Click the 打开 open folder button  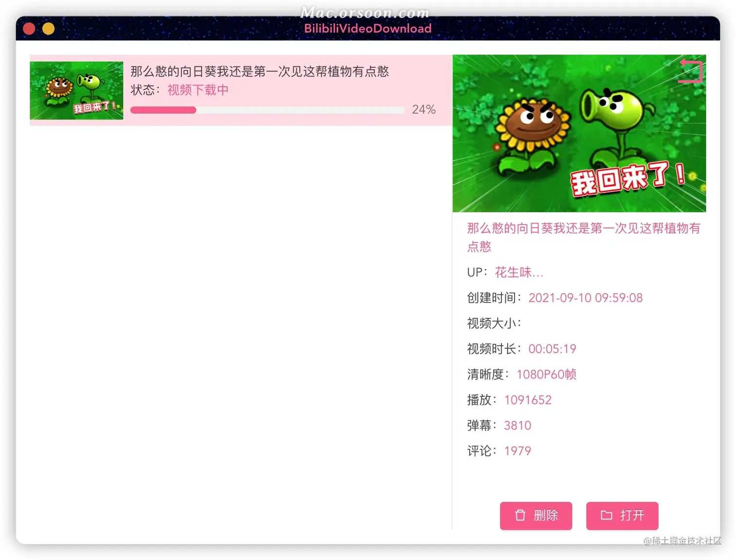622,515
